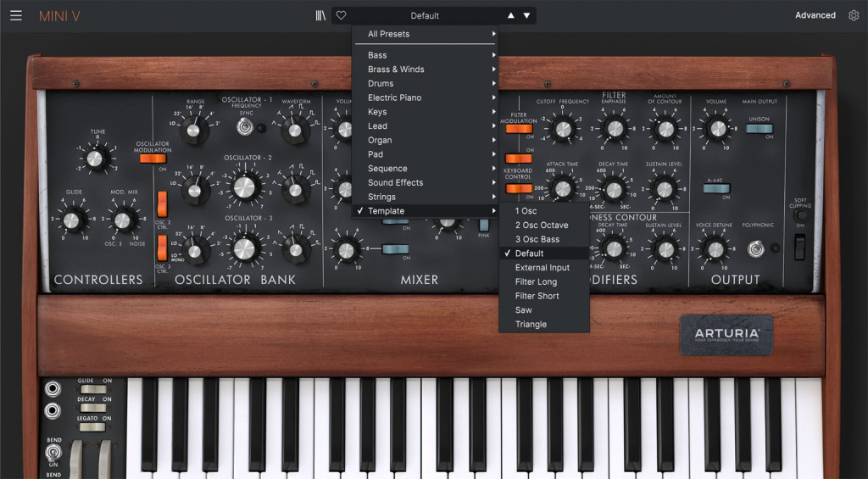Screen dimensions: 868x479
Task: Expand the Sequence preset category
Action: tap(426, 169)
